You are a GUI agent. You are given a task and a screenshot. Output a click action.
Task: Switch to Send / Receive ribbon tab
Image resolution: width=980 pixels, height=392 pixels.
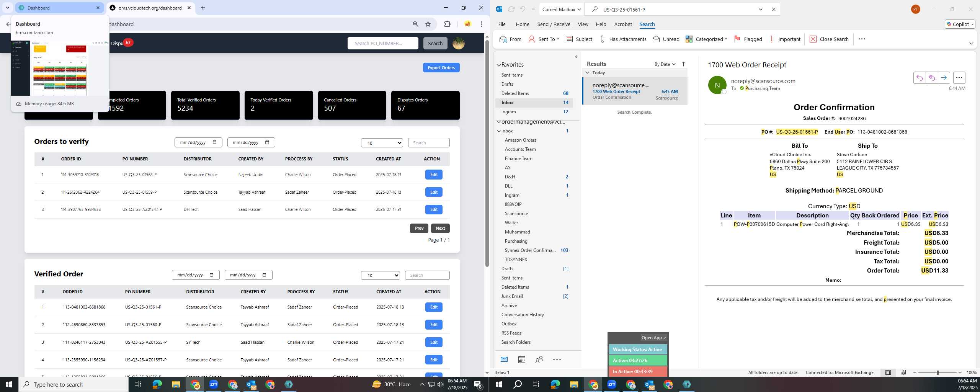(554, 24)
